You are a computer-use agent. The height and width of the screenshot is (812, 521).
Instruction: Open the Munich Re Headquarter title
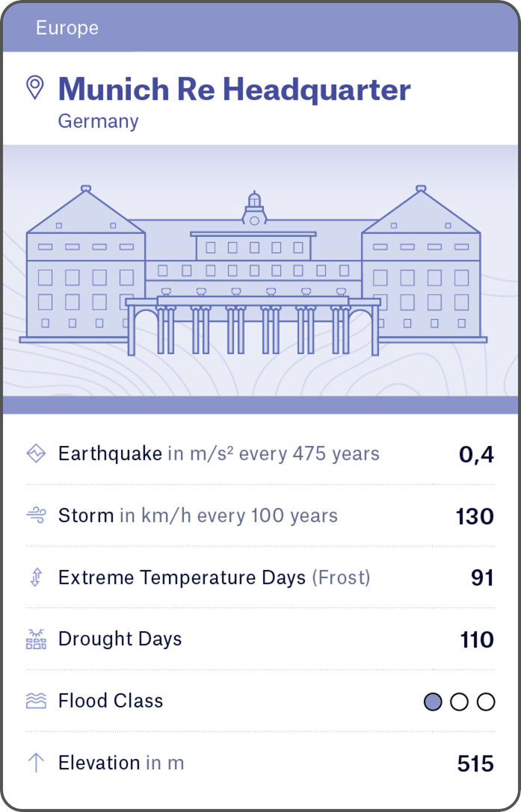click(x=234, y=90)
